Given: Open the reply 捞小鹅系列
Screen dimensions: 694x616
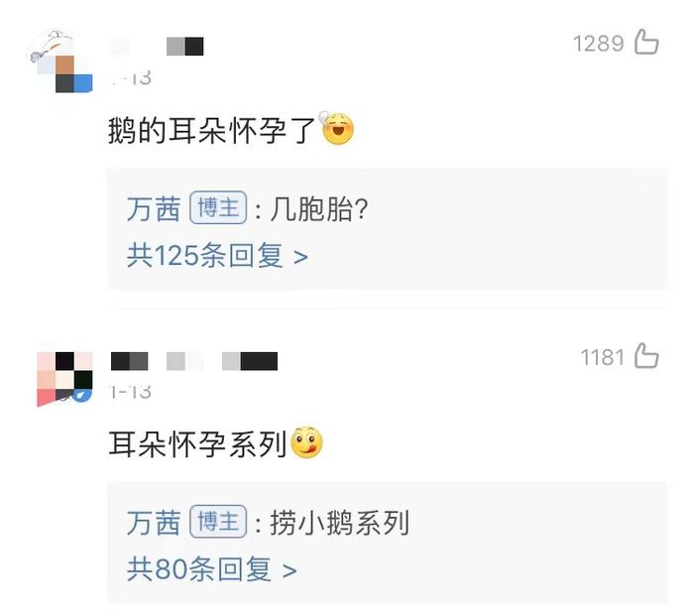Looking at the screenshot, I should (x=339, y=523).
